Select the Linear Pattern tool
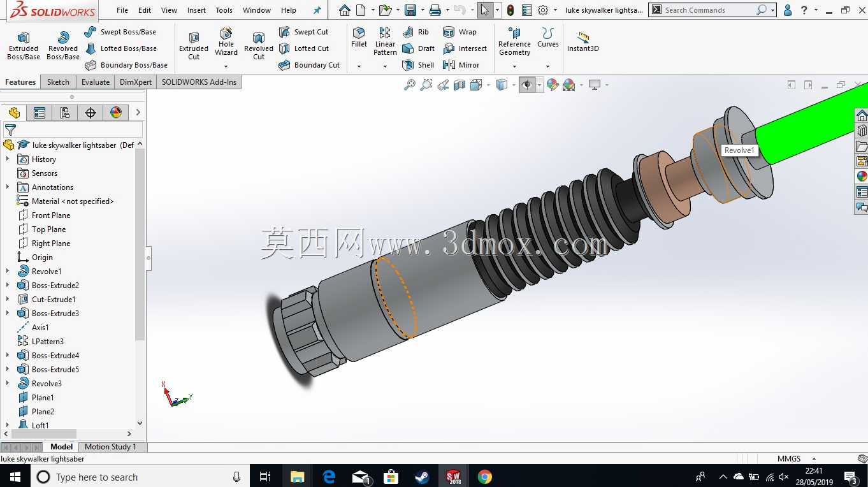868x487 pixels. tap(385, 41)
